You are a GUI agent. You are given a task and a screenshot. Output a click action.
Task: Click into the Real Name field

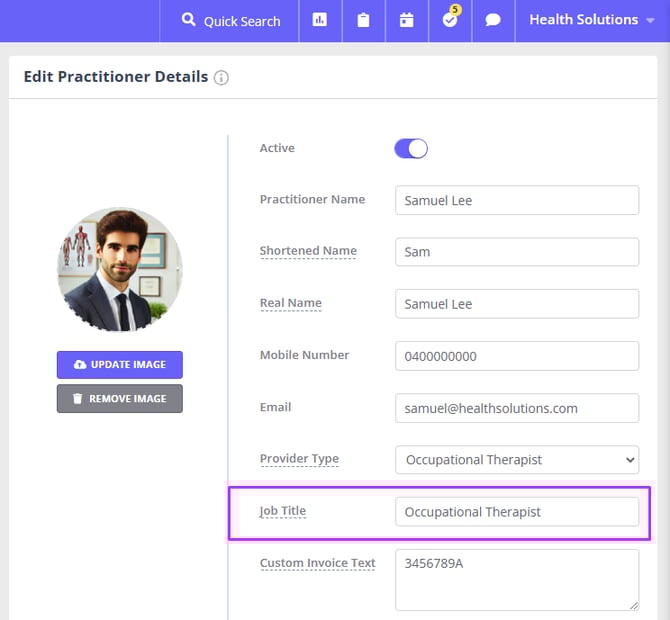click(516, 304)
